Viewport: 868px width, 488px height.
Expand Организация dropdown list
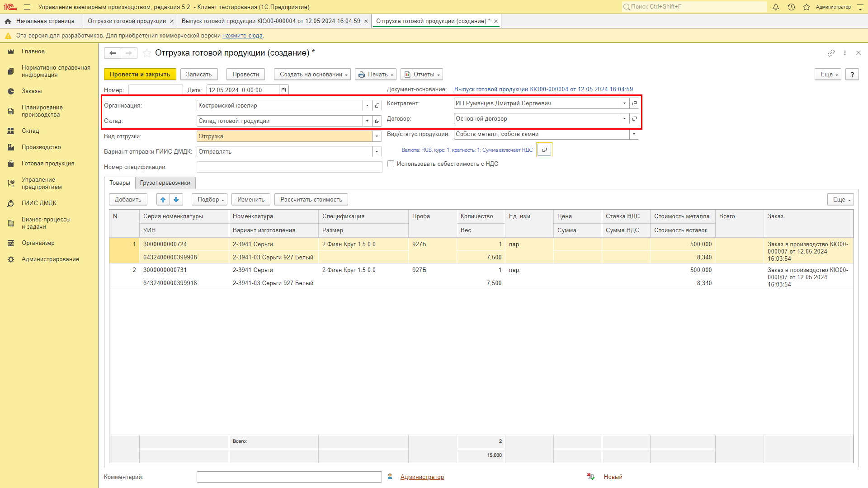point(367,106)
